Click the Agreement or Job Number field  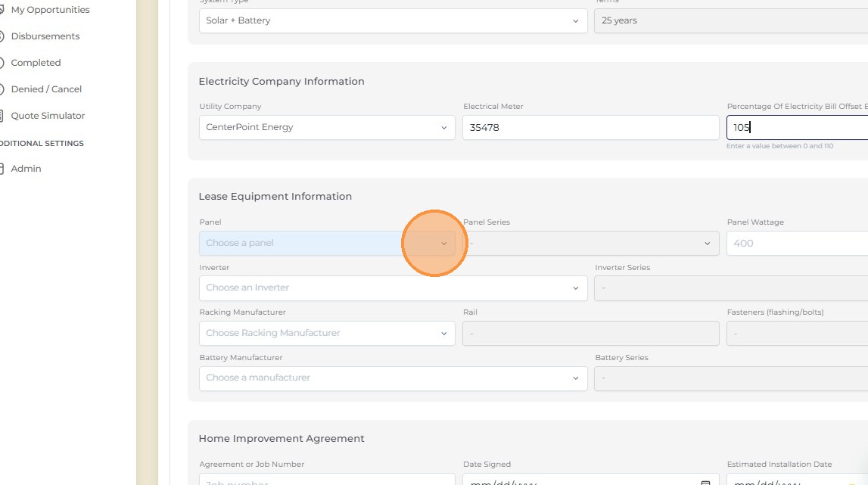[327, 480]
